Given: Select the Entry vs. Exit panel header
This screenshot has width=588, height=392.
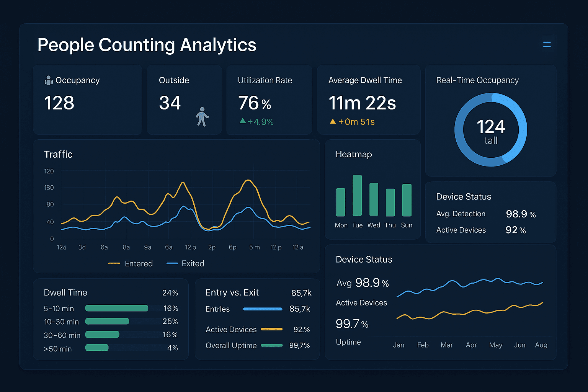Looking at the screenshot, I should pyautogui.click(x=232, y=292).
